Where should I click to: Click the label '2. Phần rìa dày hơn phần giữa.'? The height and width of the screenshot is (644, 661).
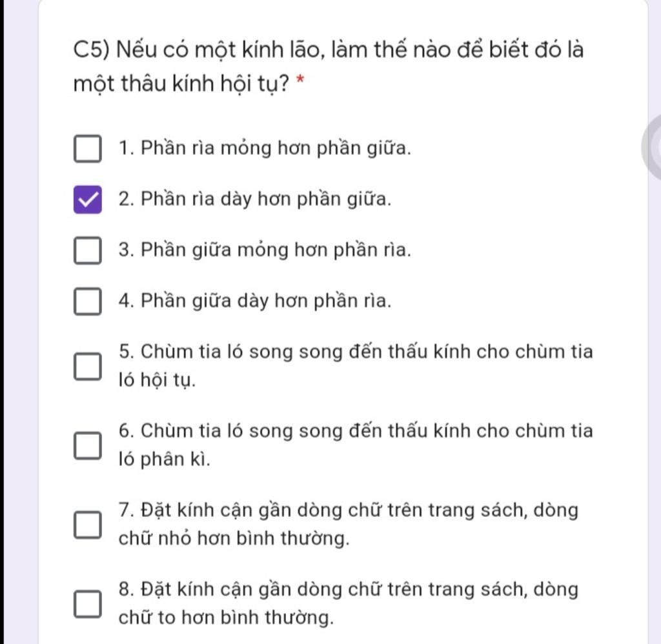point(255,199)
